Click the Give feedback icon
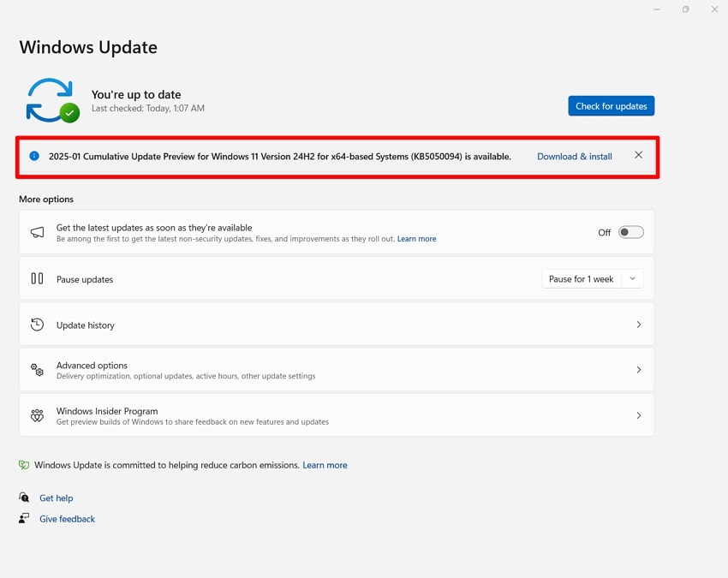 pos(24,518)
